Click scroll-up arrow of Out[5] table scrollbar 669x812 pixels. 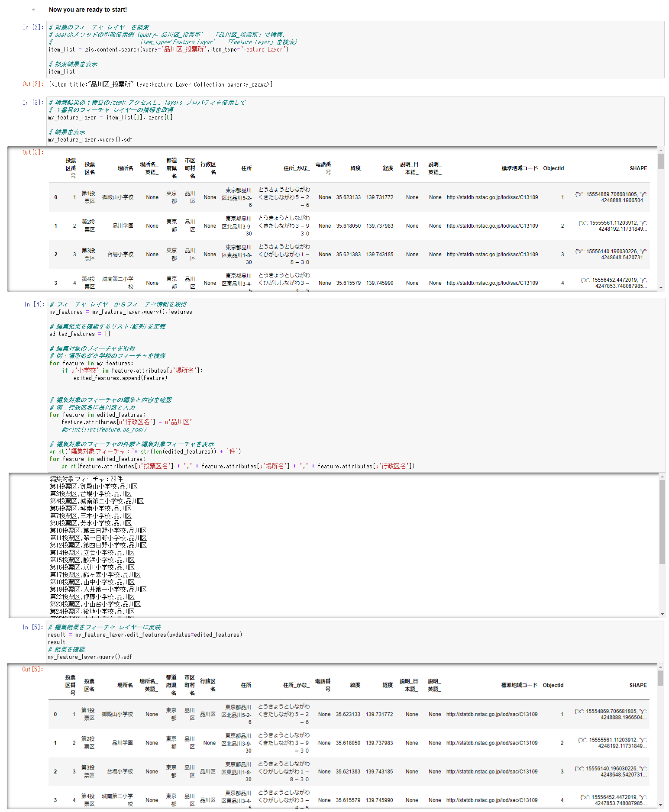tap(660, 667)
